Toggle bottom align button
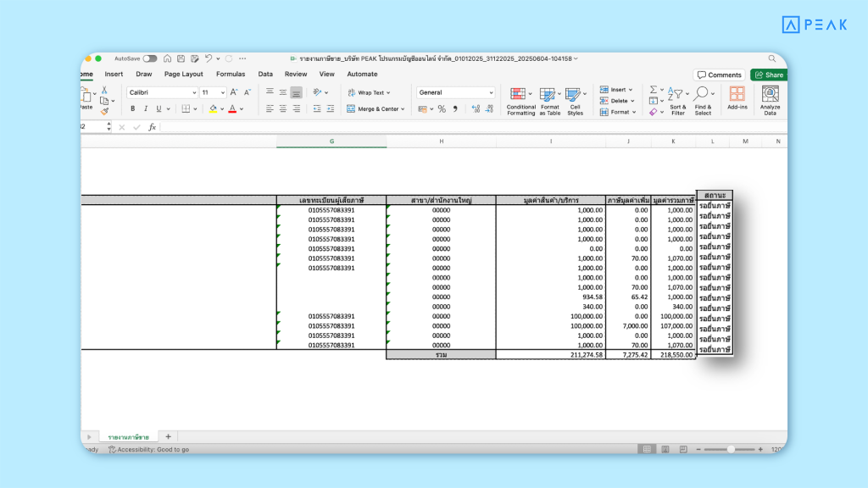Screen dimensions: 868x488 (296, 92)
